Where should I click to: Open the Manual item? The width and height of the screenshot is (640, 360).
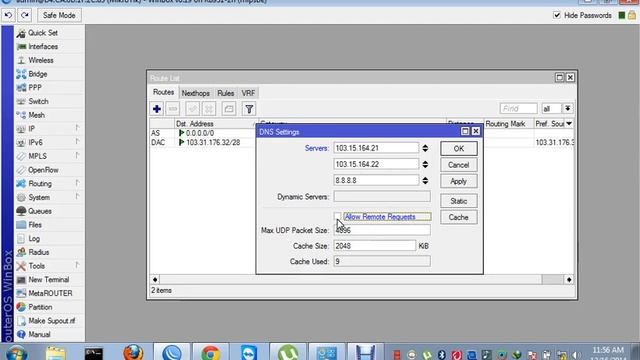39,334
